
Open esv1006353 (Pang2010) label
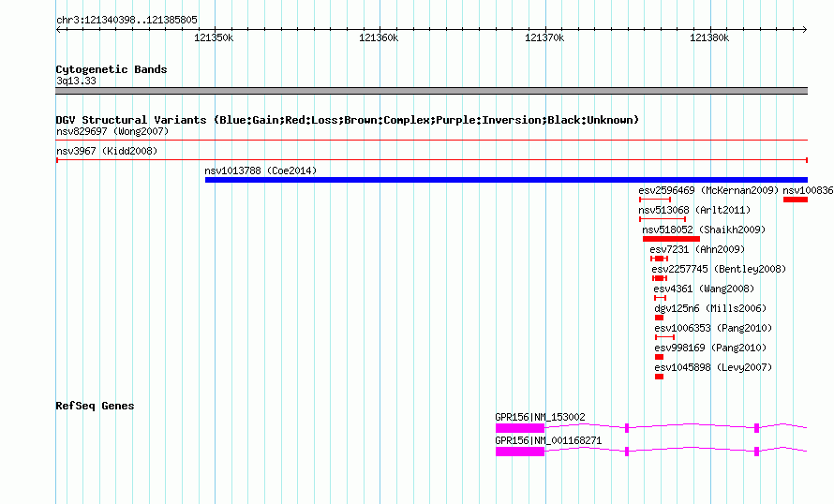(x=713, y=328)
